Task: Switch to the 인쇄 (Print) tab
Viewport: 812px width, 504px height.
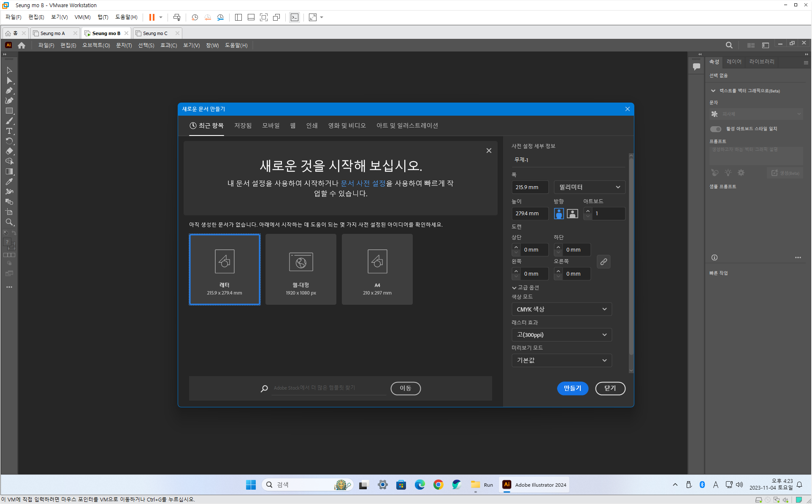Action: tap(311, 126)
